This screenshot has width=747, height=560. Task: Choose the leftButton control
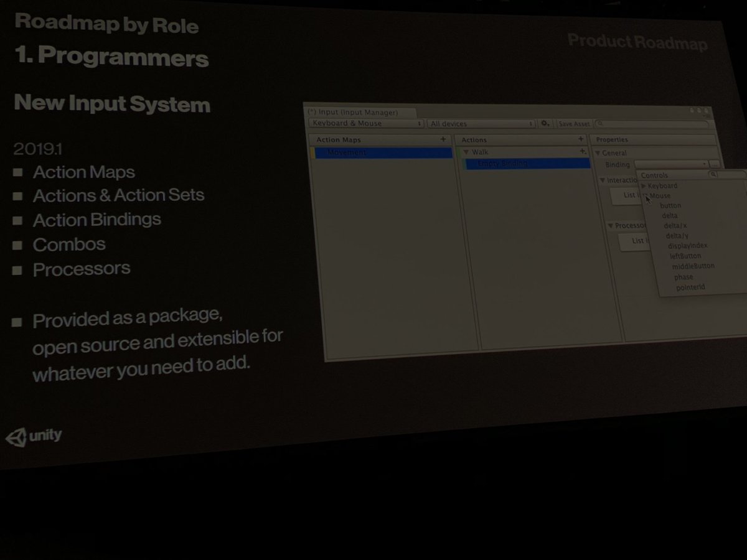685,256
